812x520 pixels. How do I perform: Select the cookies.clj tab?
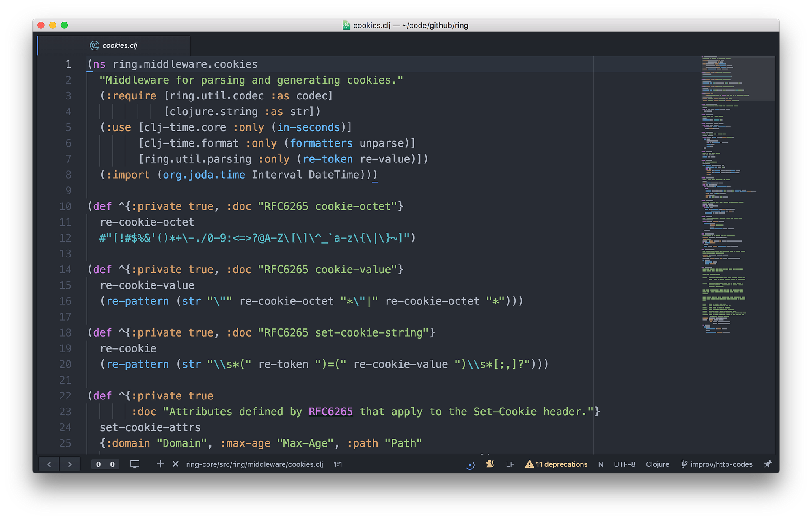pyautogui.click(x=119, y=45)
